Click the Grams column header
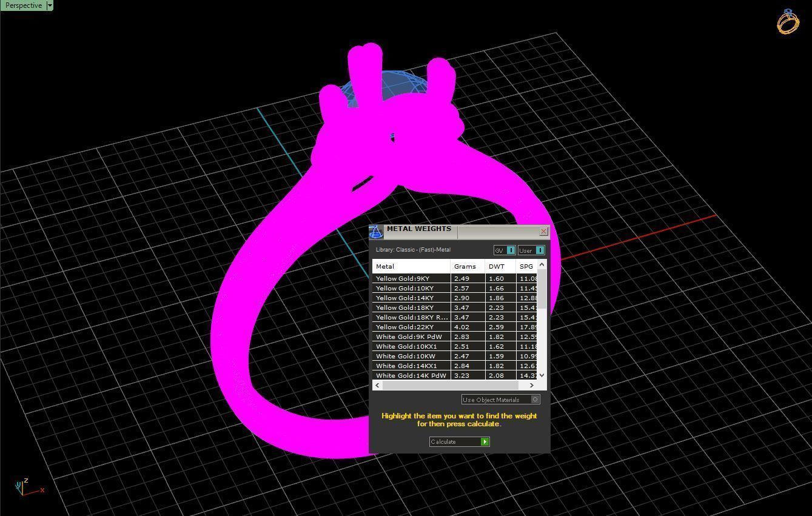 tap(468, 266)
